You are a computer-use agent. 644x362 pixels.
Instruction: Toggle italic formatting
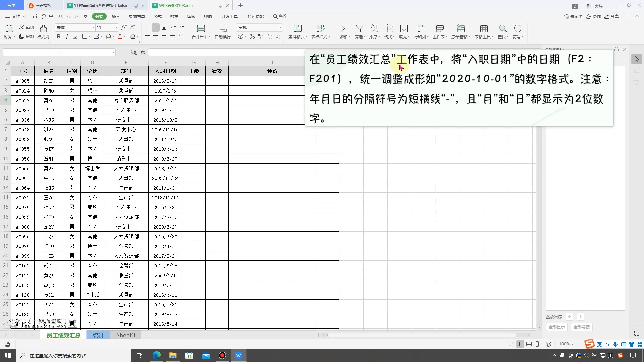(67, 36)
